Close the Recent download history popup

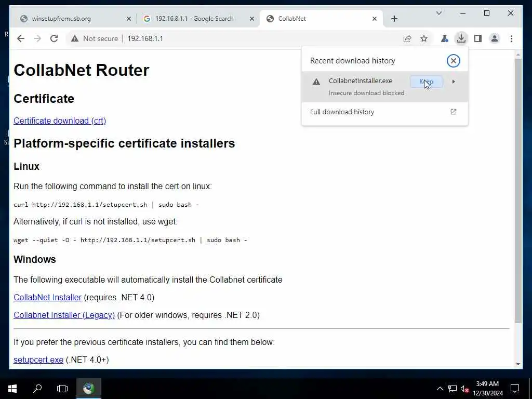tap(453, 61)
